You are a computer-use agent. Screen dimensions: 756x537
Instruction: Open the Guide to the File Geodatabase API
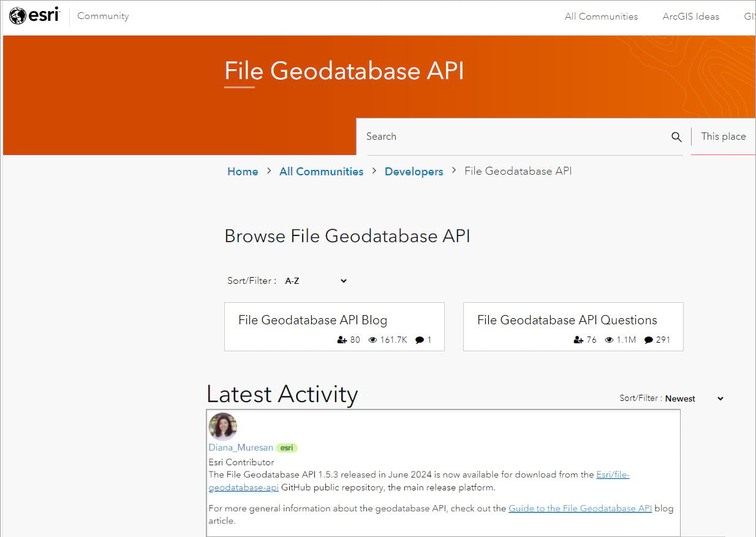tap(580, 508)
